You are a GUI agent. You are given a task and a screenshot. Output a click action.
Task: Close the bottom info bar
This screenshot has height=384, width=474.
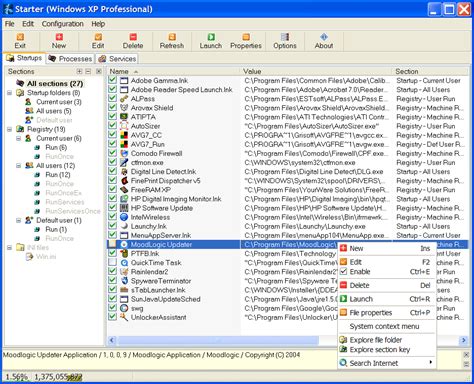(466, 355)
